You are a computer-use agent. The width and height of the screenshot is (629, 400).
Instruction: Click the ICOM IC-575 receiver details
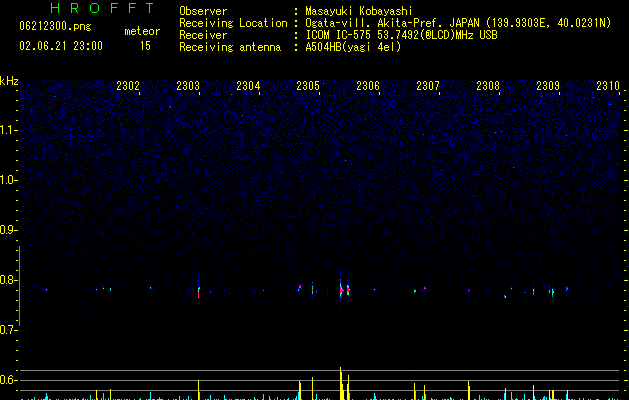coord(402,35)
